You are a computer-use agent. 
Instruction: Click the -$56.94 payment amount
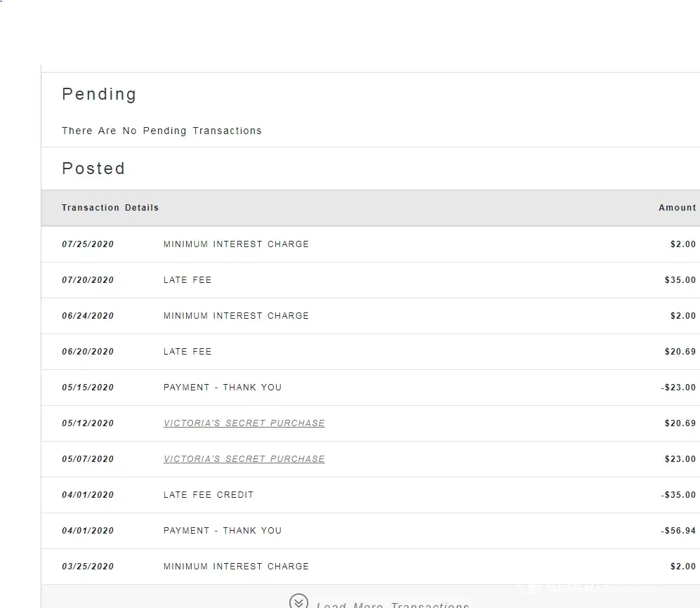click(678, 531)
